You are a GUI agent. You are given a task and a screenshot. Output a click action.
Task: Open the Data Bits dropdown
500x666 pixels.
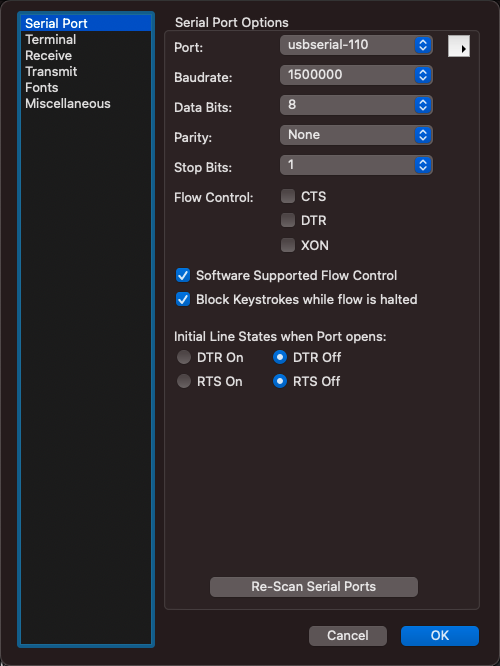tap(356, 105)
